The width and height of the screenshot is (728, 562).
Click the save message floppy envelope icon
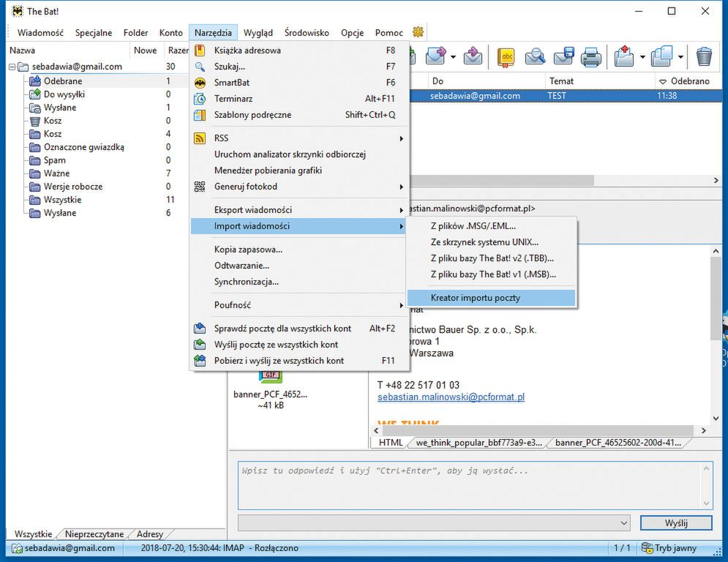point(563,56)
